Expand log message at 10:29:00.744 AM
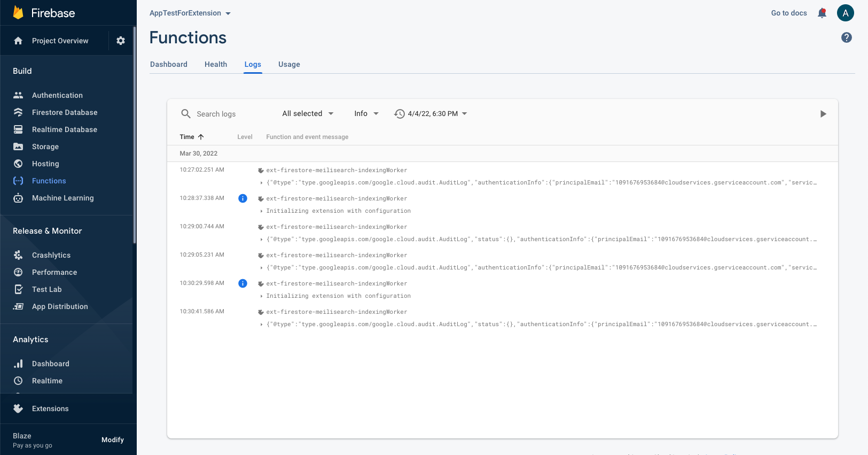The width and height of the screenshot is (868, 455). [x=261, y=240]
